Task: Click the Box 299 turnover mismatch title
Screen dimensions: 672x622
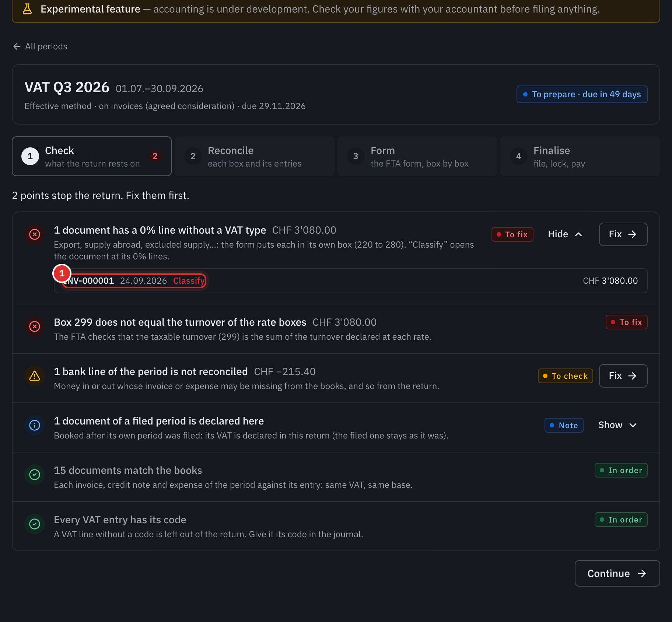Action: pyautogui.click(x=180, y=322)
